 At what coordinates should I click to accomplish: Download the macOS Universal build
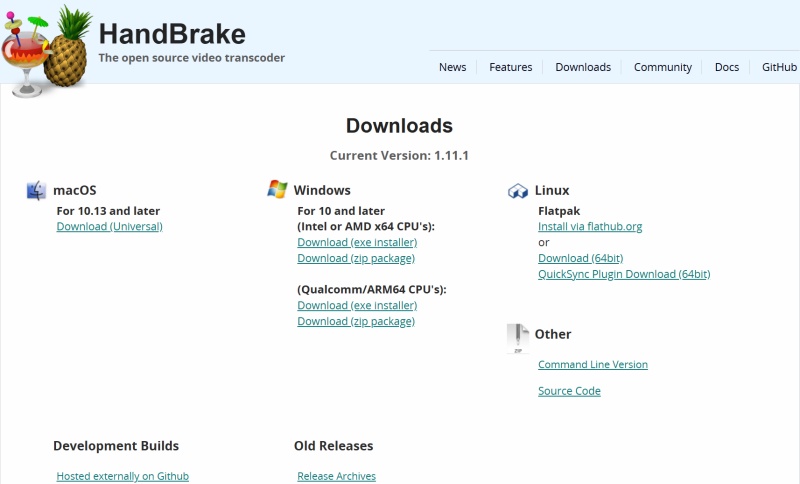[x=110, y=226]
